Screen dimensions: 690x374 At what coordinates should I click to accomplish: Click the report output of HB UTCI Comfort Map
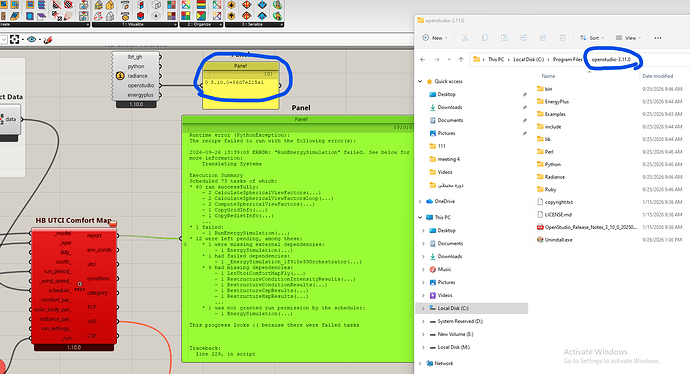pos(94,236)
